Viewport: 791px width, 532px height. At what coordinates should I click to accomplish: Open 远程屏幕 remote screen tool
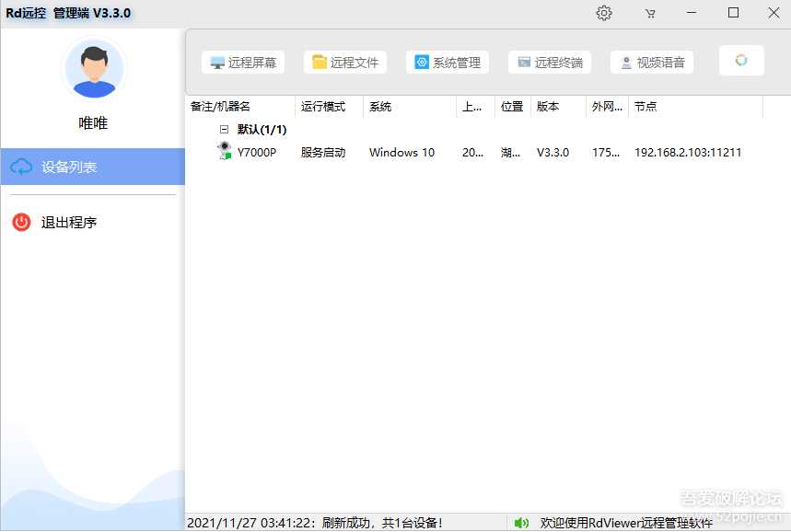coord(243,62)
